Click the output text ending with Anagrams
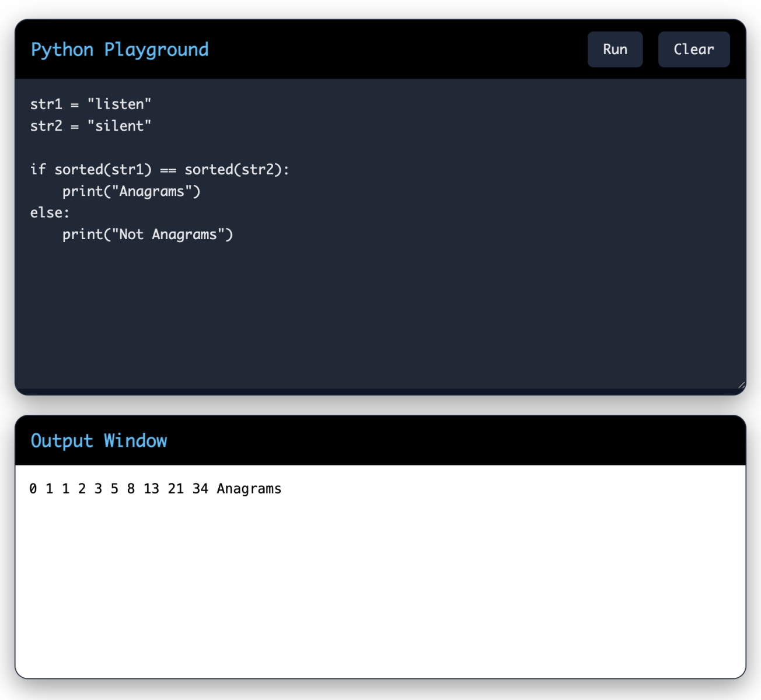The height and width of the screenshot is (700, 761). tap(155, 489)
